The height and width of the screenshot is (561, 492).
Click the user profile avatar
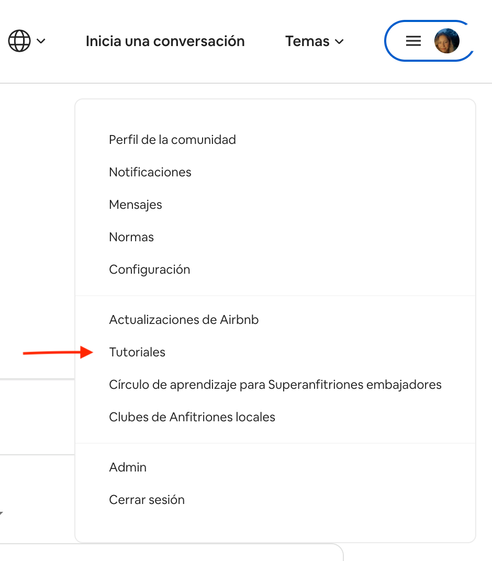coord(447,41)
